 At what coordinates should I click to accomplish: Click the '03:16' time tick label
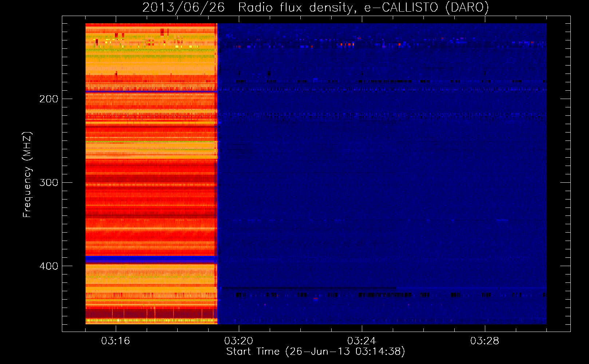coord(116,341)
